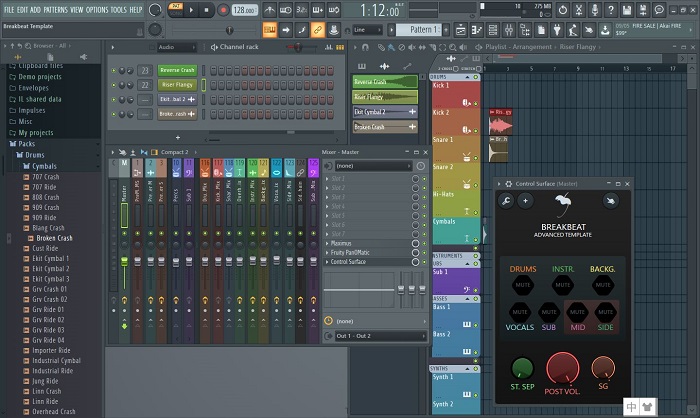Save the project with the floppy disk icon
The image size is (700, 418).
627,9
